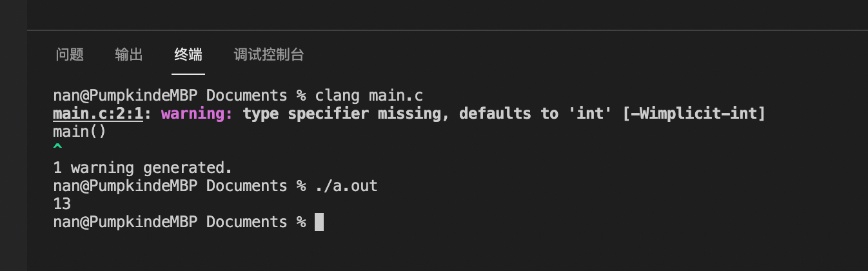
Task: Click the panel's top border separator
Action: [448, 30]
